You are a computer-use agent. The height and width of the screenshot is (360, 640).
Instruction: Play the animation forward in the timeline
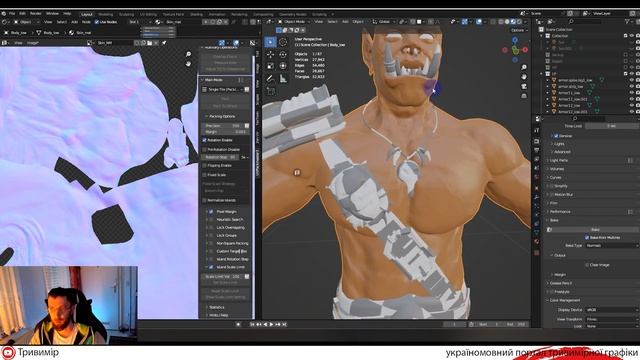(x=271, y=324)
